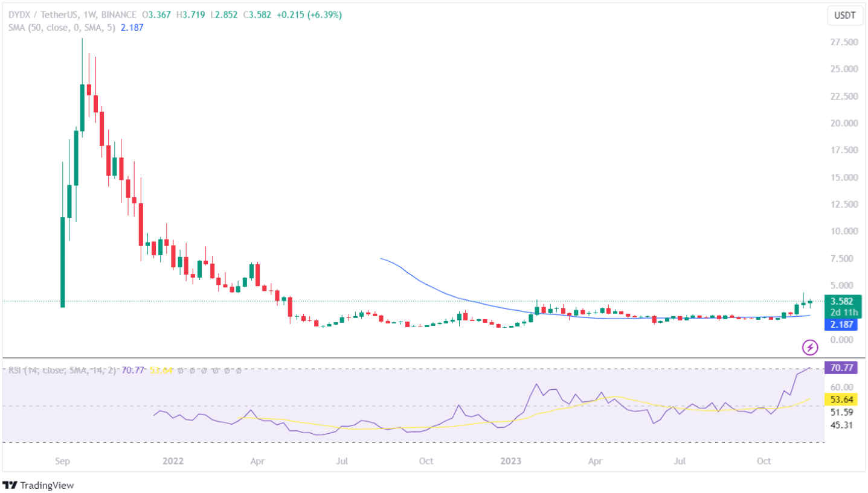Click the 20.000 price axis label

tap(843, 123)
